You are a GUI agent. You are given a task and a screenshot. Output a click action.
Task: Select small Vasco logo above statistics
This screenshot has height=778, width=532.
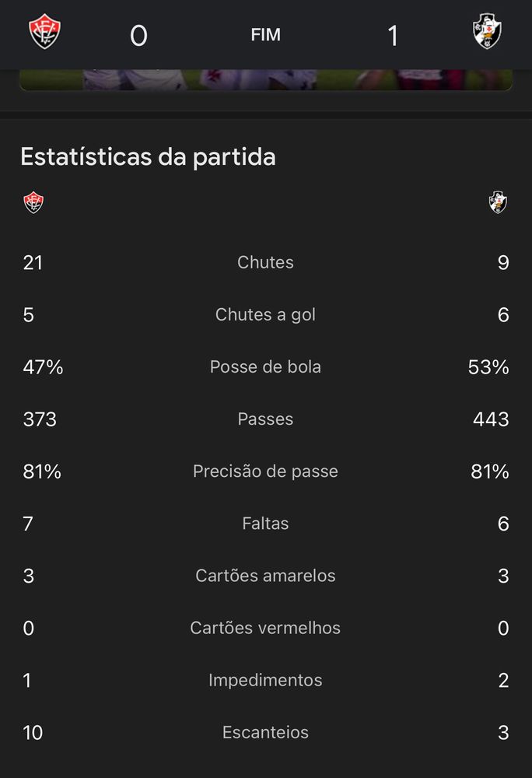(x=498, y=202)
